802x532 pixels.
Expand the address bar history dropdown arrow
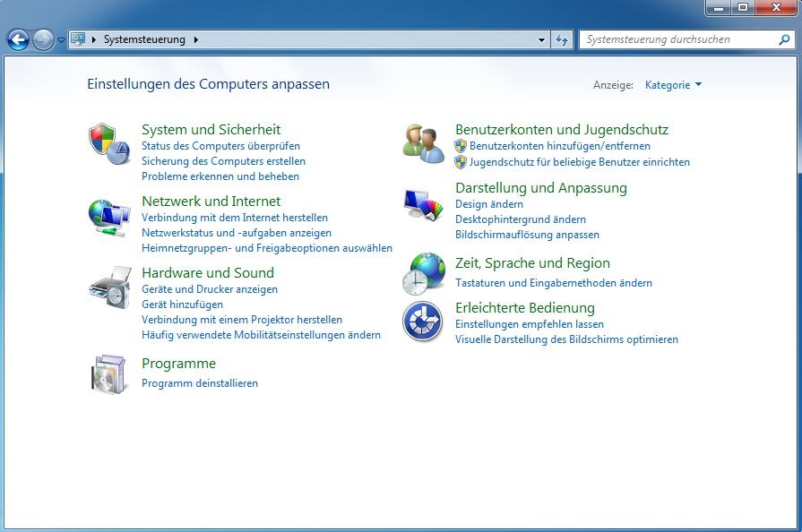tap(541, 40)
